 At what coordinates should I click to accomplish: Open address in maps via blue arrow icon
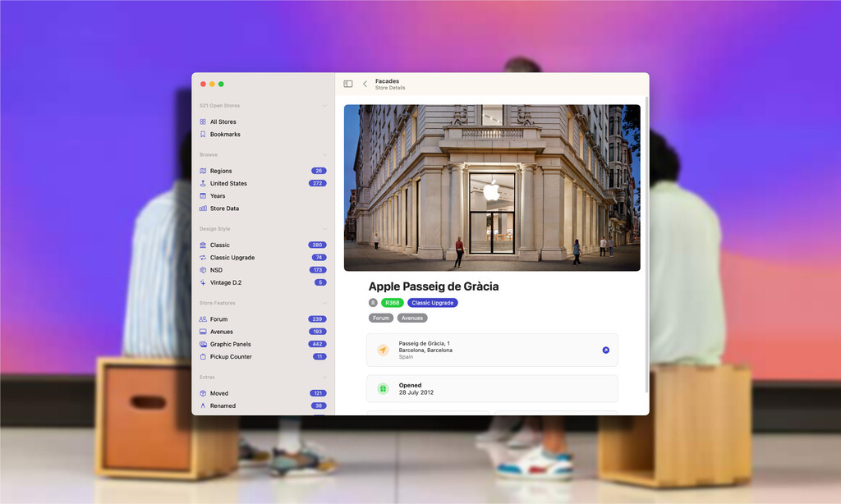(x=605, y=351)
